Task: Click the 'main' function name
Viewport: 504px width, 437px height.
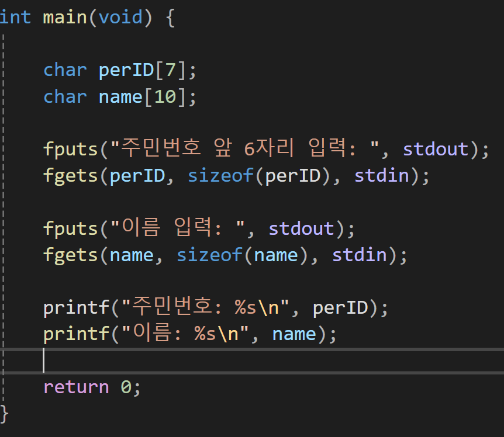Action: coord(65,17)
